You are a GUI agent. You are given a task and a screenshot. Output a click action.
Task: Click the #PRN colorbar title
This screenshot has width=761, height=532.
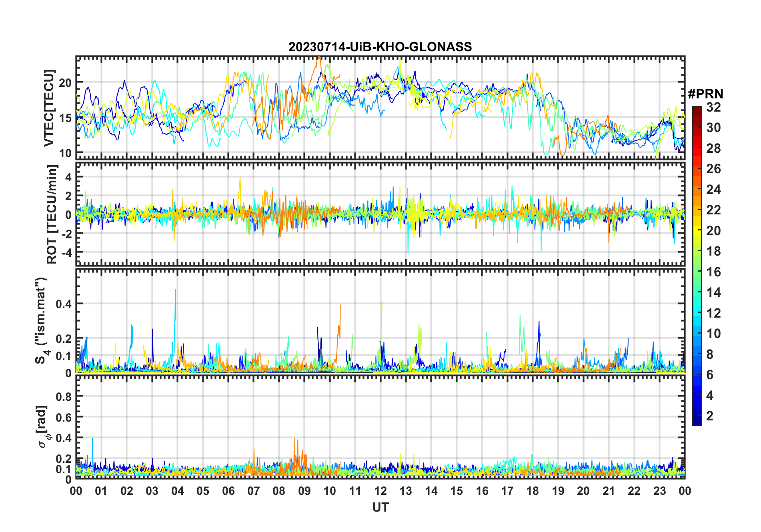705,94
